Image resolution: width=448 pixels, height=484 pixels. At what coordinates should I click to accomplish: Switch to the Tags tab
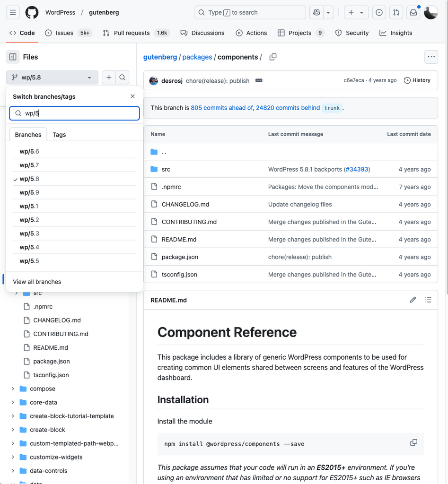point(59,135)
